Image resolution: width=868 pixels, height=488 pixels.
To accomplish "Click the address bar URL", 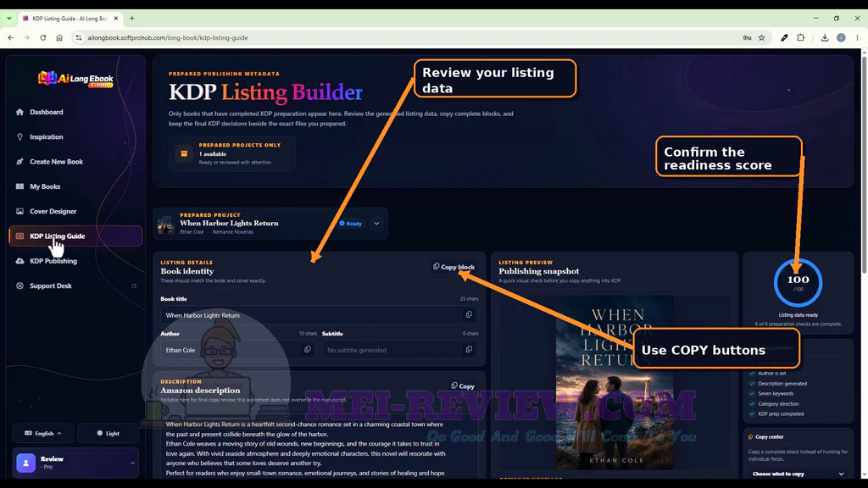I will 168,37.
